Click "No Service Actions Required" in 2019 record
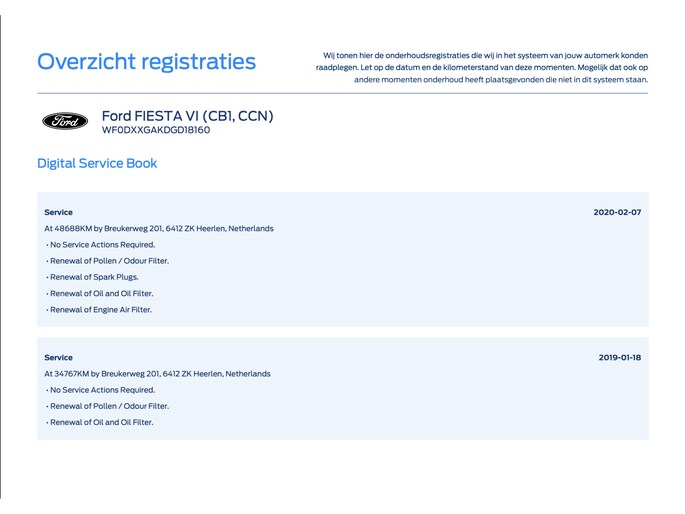Viewport: 685px width, 514px height. point(101,390)
